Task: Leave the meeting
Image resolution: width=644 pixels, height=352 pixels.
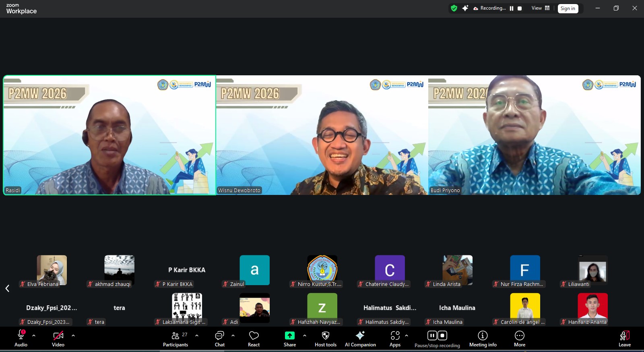Action: tap(624, 338)
